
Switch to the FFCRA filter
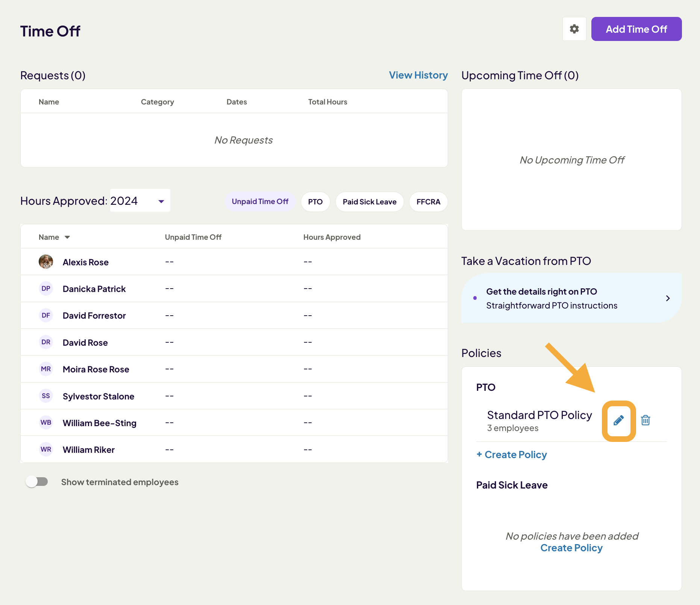(428, 202)
